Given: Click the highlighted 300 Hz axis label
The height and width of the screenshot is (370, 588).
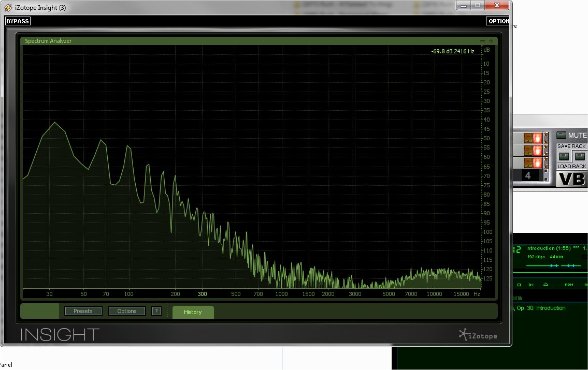Looking at the screenshot, I should tap(202, 294).
